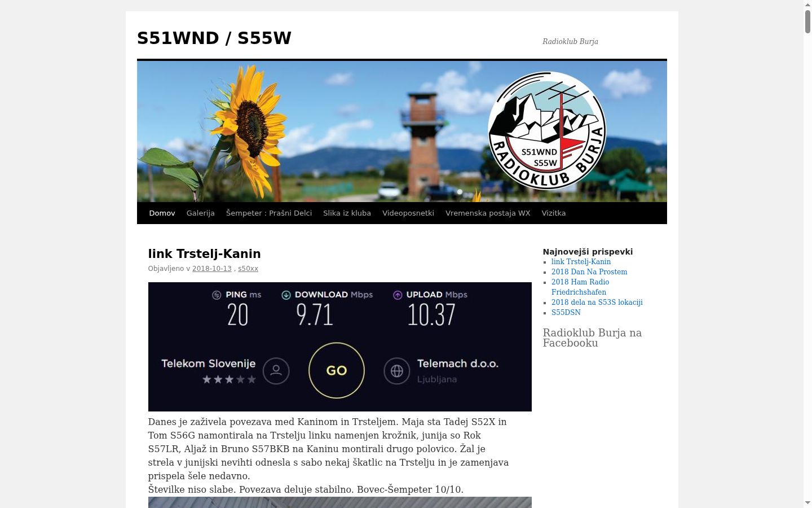
Task: Open author s50xx link
Action: 248,269
